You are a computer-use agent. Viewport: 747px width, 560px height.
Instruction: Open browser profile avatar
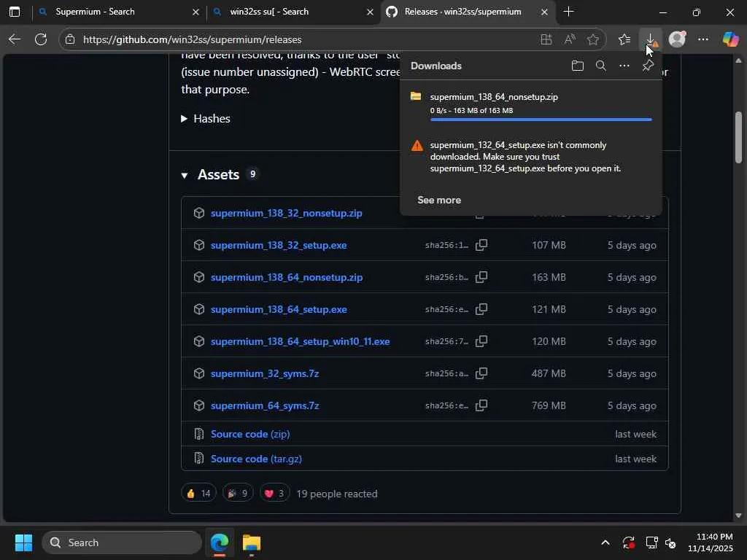[x=677, y=39]
